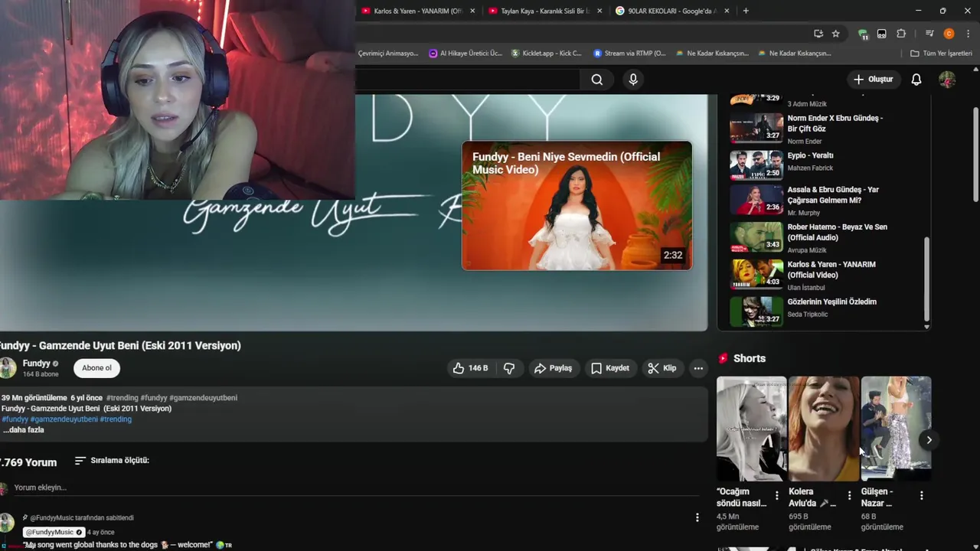Open Beni Niye Sevmedin end-screen card

[577, 205]
